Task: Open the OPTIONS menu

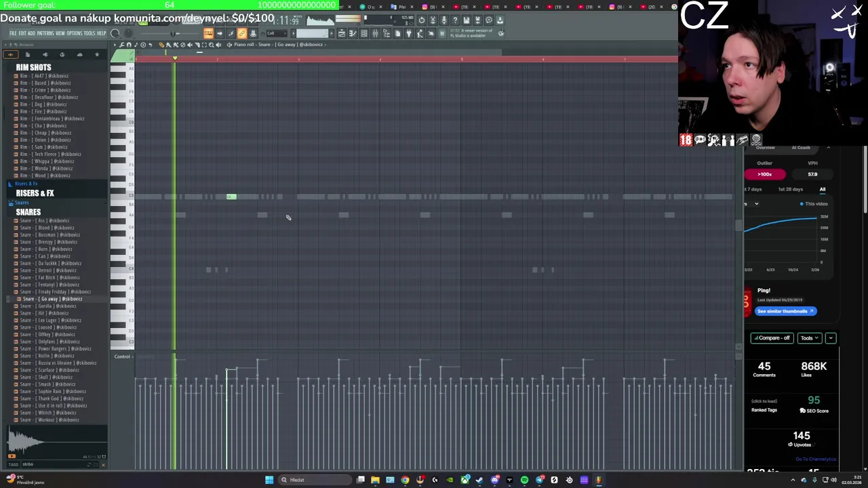Action: point(75,33)
